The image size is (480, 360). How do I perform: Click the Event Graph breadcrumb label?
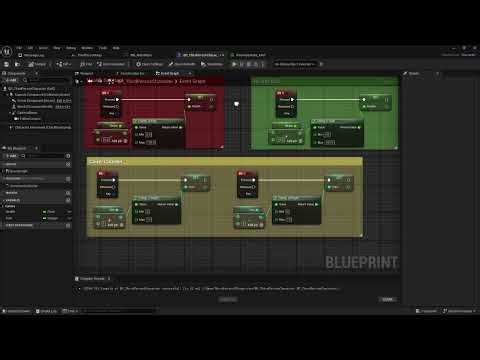tap(192, 81)
